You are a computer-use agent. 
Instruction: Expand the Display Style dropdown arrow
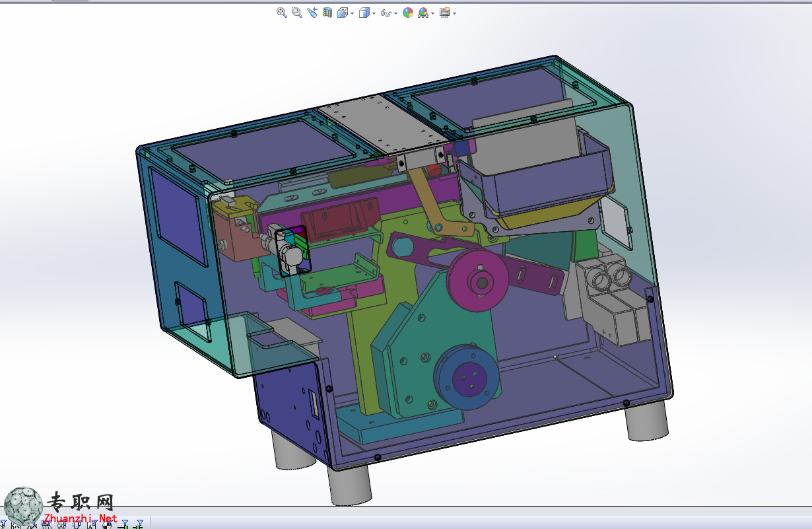374,13
